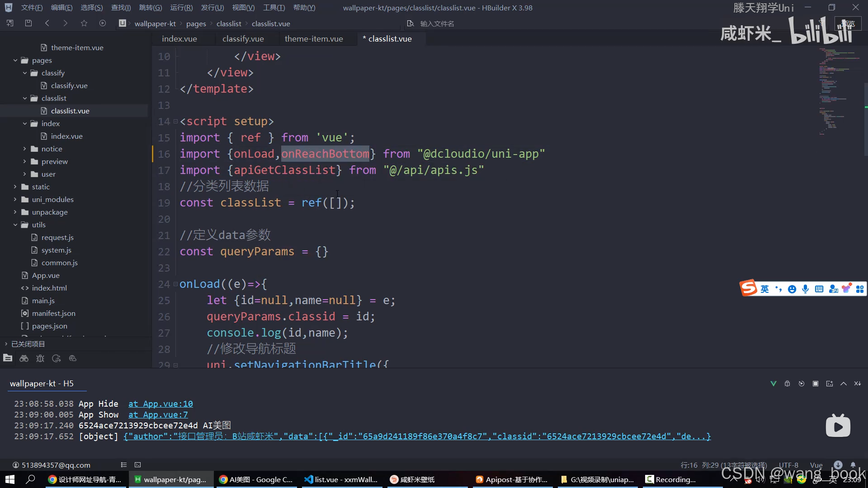Stop the running console process

pos(816,384)
